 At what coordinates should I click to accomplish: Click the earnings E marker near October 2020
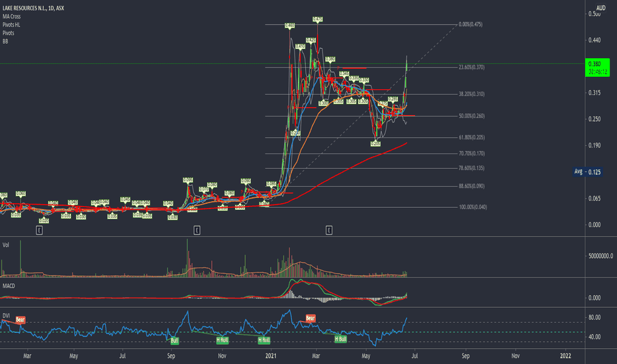(197, 230)
